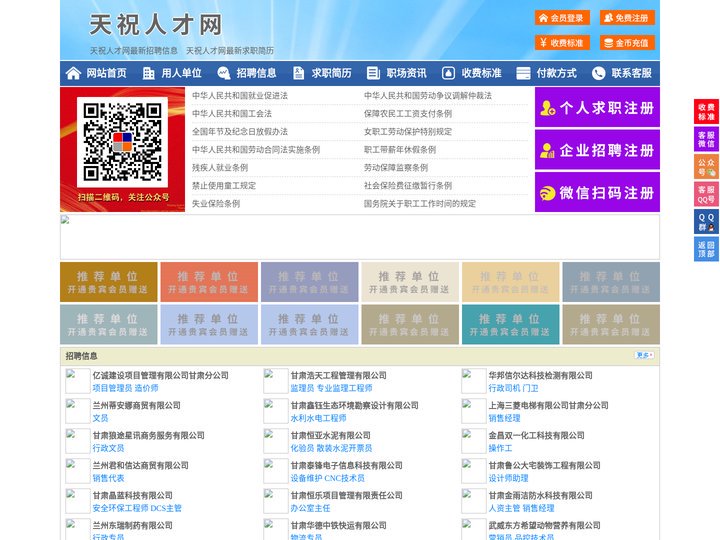Click the news icon beside 职场资讯
720x540 pixels.
coord(373,73)
